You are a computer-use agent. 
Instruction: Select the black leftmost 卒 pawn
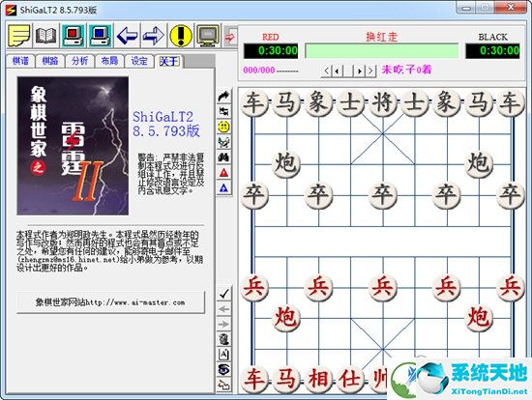254,194
